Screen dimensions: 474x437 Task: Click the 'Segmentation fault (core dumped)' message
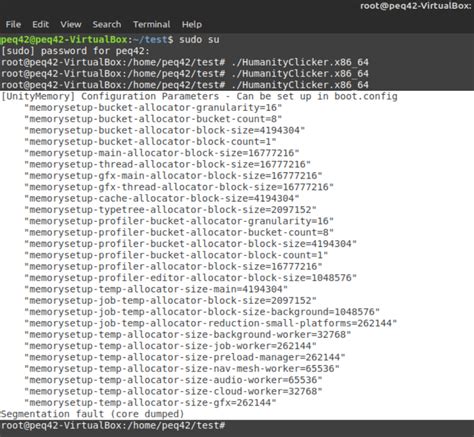[92, 414]
